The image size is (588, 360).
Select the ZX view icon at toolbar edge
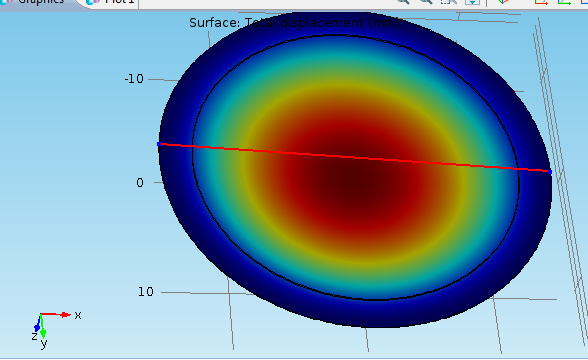tap(584, 2)
